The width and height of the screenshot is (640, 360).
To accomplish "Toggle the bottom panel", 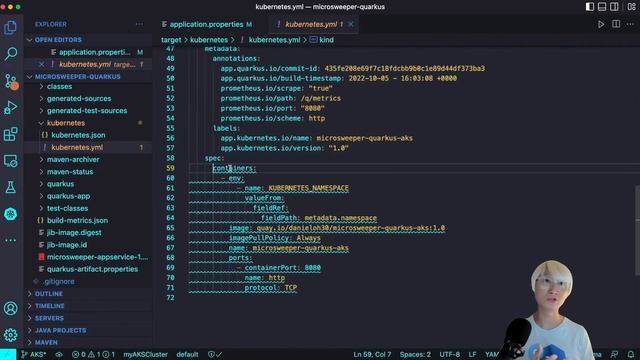I will (x=602, y=7).
